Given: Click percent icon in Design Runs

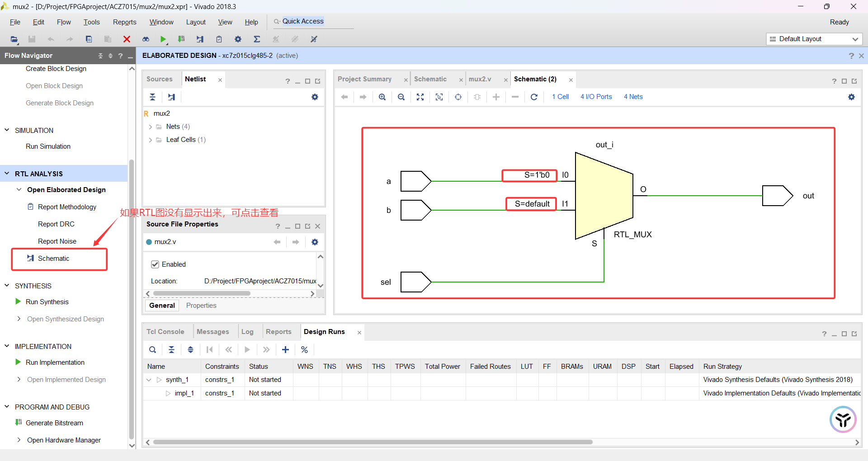Looking at the screenshot, I should 304,349.
